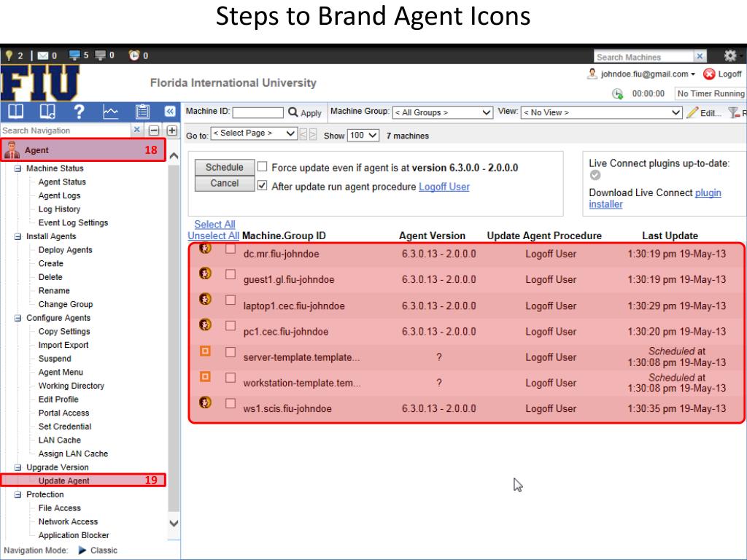
Task: Click the timer clock icon beside 00:00:00
Action: (617, 93)
